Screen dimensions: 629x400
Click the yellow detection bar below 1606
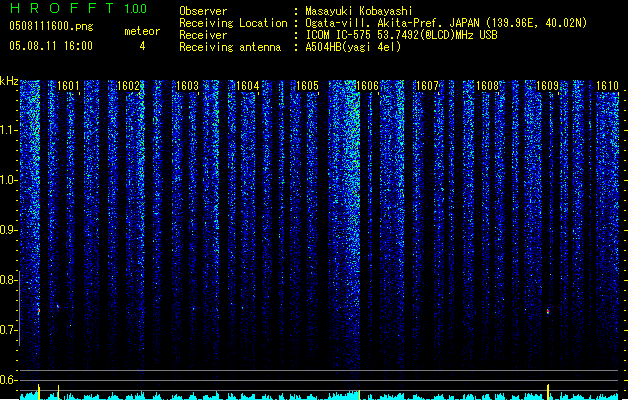[x=359, y=395]
